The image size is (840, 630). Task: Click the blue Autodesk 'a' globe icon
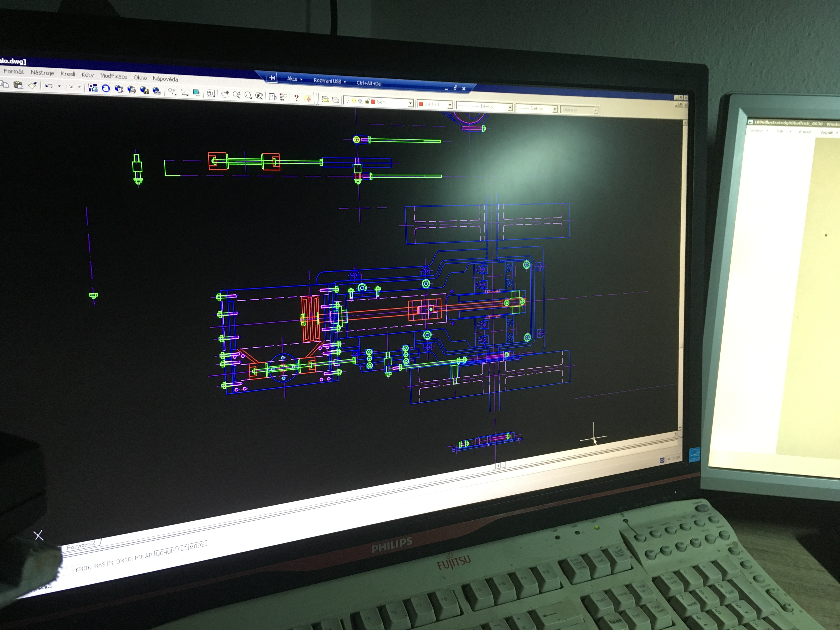coord(106,89)
